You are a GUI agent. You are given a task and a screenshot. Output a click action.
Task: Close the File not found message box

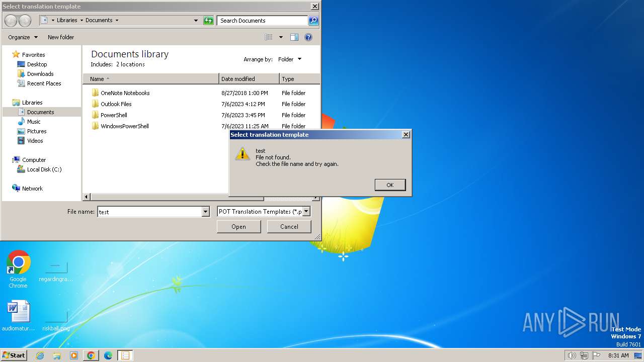pos(406,135)
